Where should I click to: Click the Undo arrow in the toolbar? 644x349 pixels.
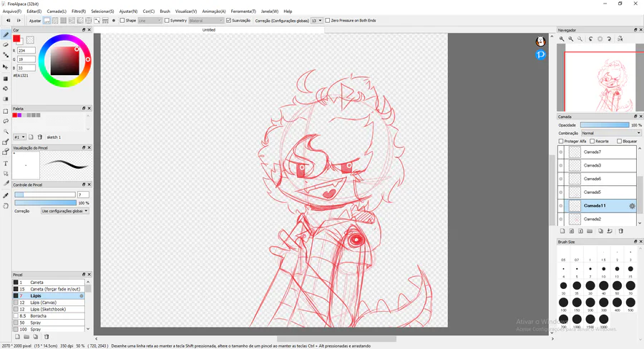pyautogui.click(x=8, y=21)
